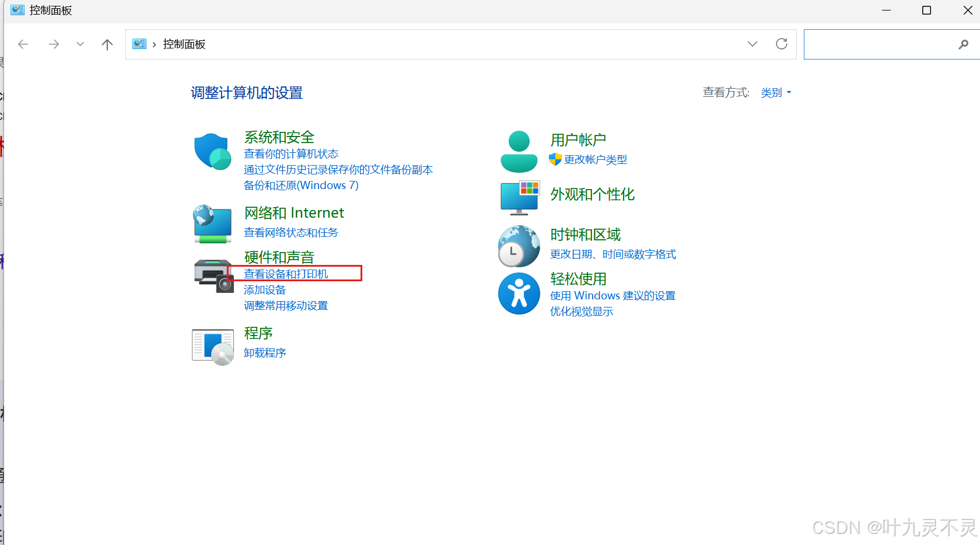
Task: Open 时钟和区域 category
Action: tap(586, 235)
